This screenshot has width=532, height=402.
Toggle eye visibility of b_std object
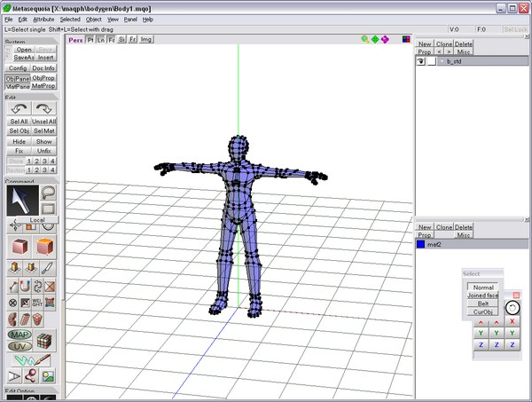[x=422, y=61]
